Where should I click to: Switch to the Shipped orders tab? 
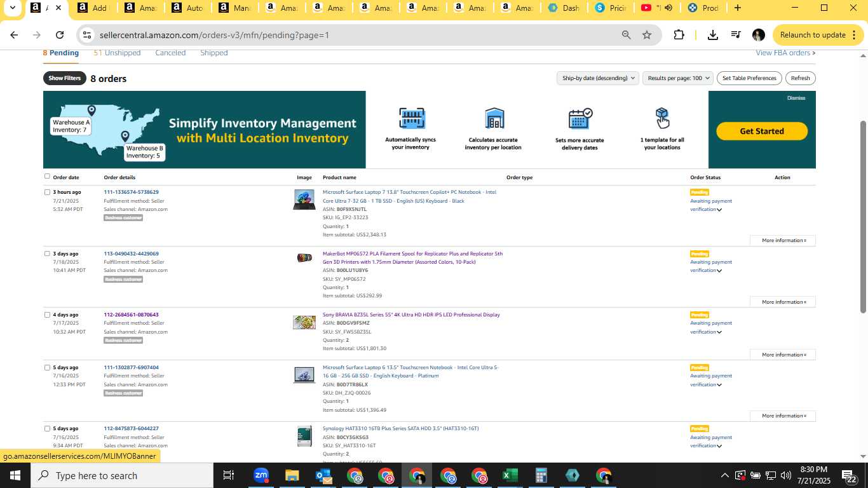click(214, 53)
